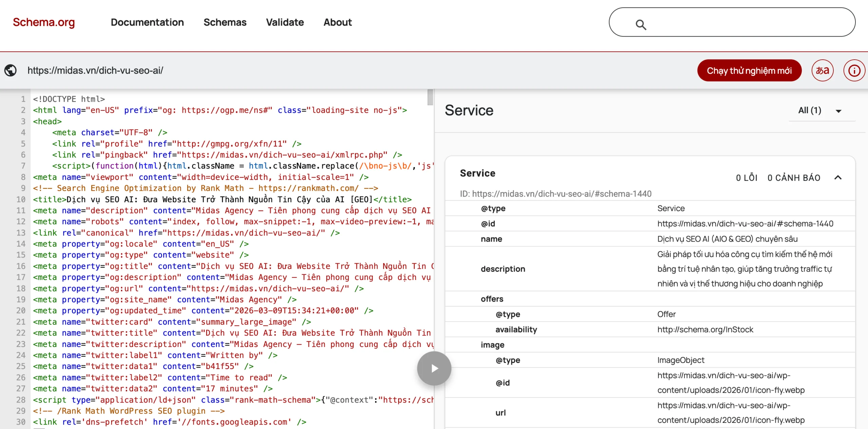Click the Chạy thử nghiệm mới button
868x429 pixels.
(749, 70)
